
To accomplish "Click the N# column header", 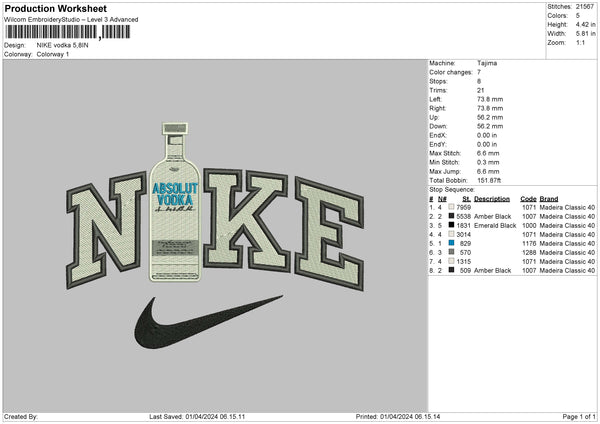I will point(442,199).
